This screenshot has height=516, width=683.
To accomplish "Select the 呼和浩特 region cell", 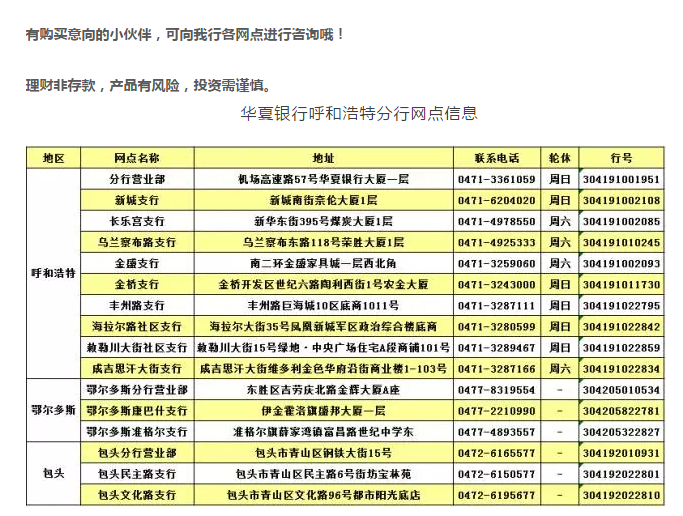I will [54, 273].
